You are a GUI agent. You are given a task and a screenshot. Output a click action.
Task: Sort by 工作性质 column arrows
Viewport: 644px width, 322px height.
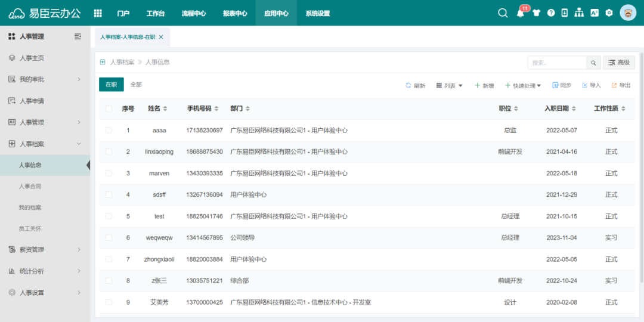pos(624,109)
